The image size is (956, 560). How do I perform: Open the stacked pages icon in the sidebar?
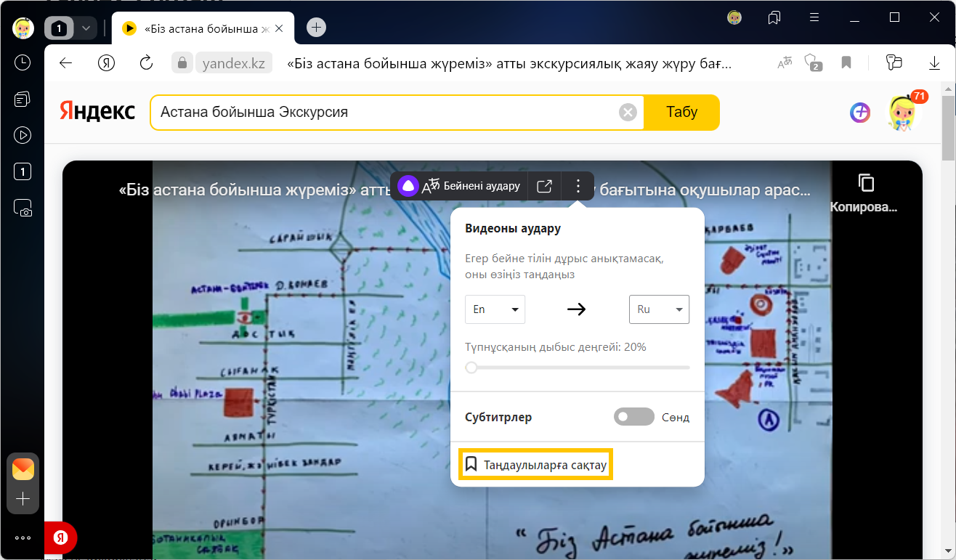point(23,99)
